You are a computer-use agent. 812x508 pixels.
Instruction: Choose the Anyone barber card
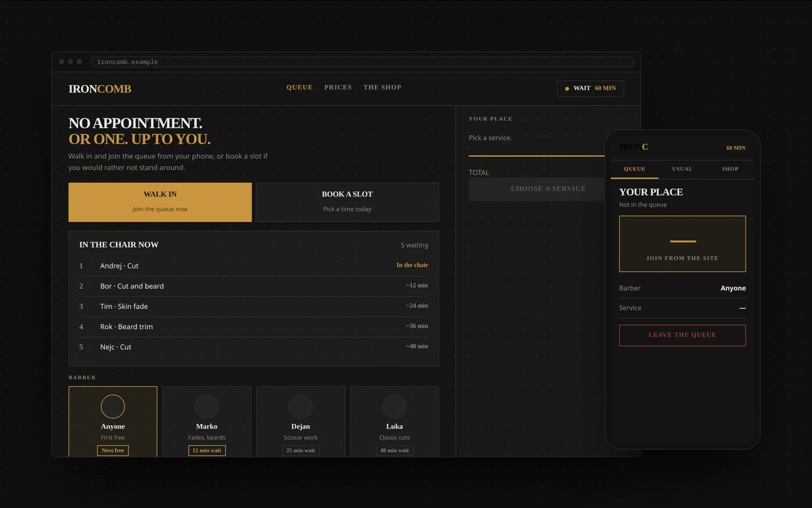[113, 422]
